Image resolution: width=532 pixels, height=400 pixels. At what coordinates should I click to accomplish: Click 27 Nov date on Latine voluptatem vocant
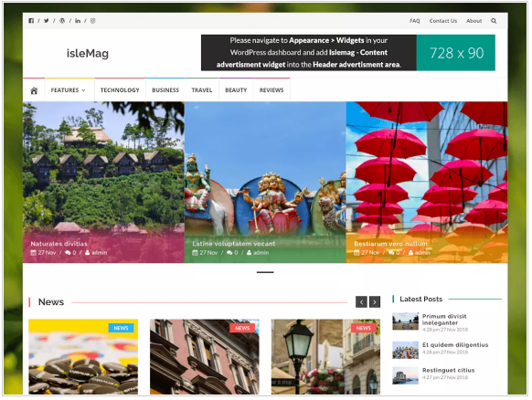pos(205,253)
